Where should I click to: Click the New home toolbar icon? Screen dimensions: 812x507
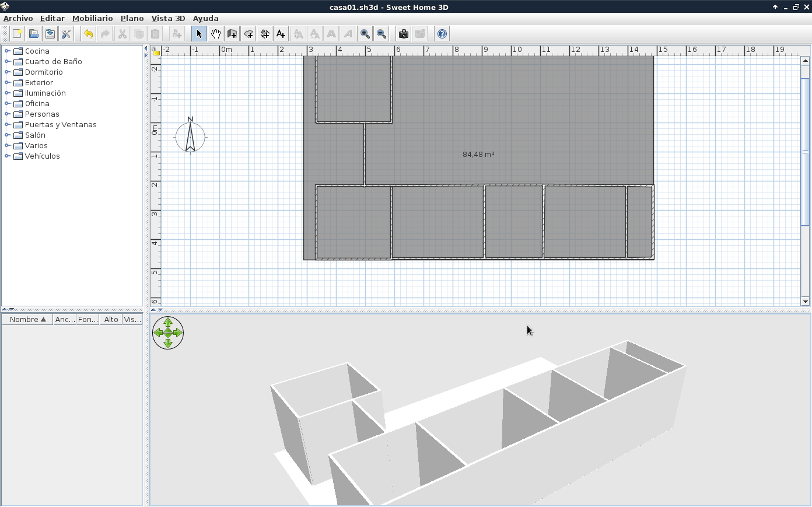coord(17,34)
